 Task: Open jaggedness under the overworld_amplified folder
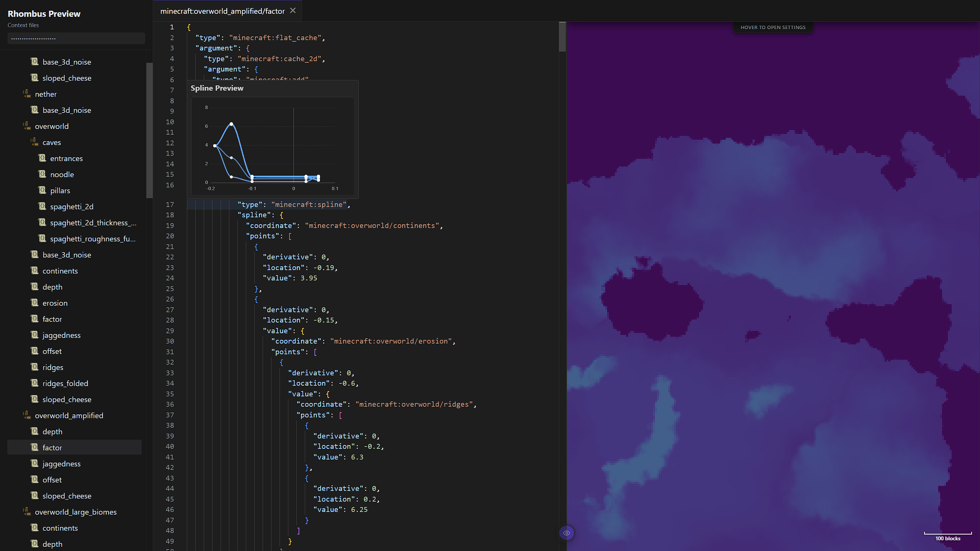tap(61, 464)
